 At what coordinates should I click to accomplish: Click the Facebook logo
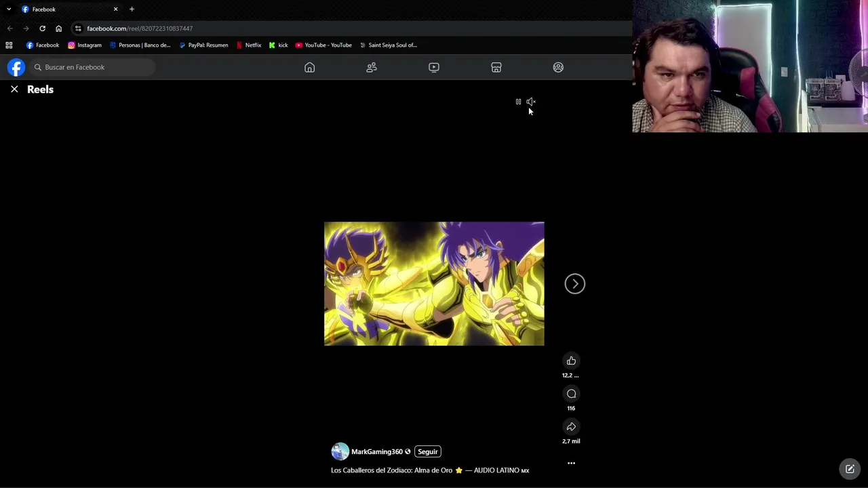click(x=16, y=67)
